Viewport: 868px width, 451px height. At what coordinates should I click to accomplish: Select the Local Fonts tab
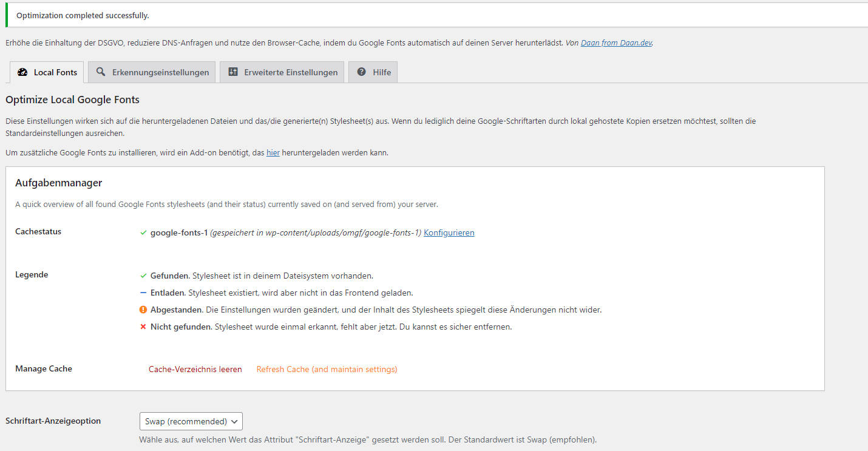[55, 72]
